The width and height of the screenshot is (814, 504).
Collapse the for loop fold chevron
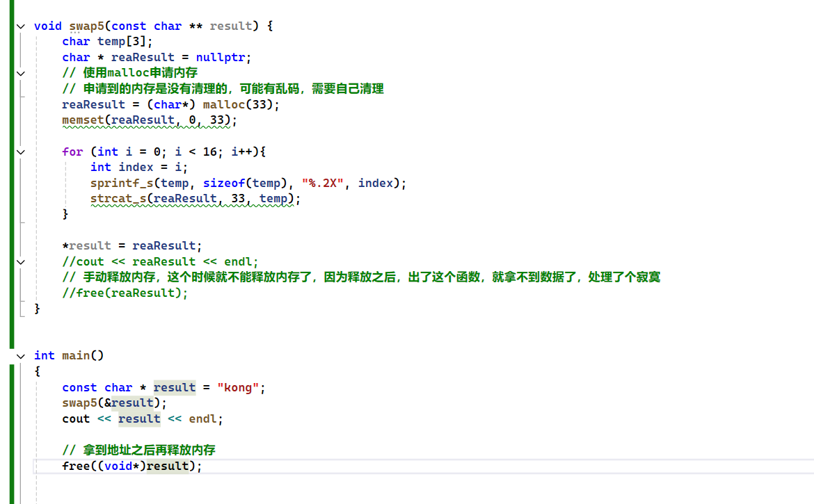[20, 152]
